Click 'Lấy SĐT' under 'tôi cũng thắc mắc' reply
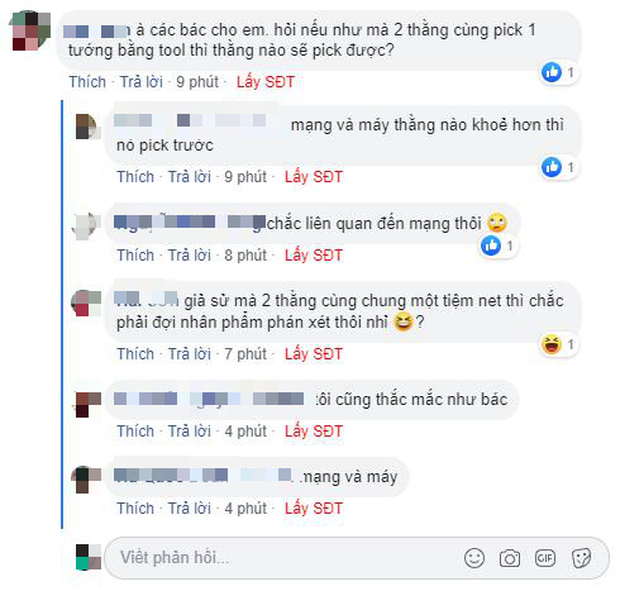 (x=314, y=431)
